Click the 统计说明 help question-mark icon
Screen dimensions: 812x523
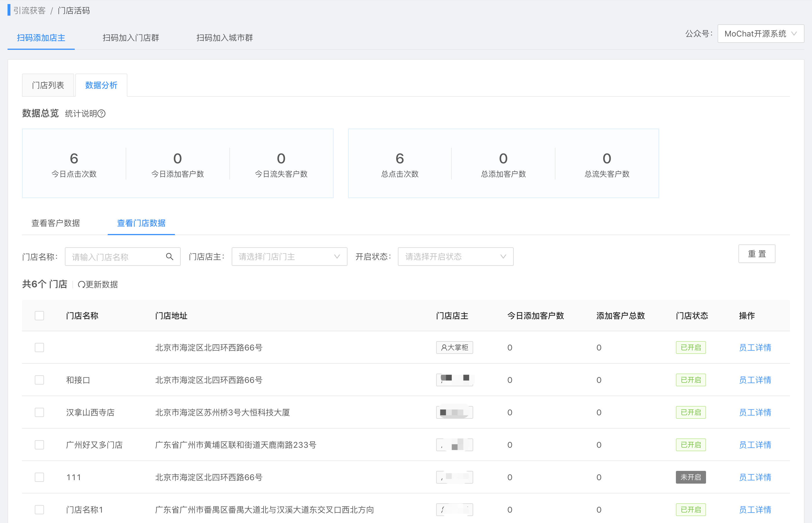(x=101, y=114)
